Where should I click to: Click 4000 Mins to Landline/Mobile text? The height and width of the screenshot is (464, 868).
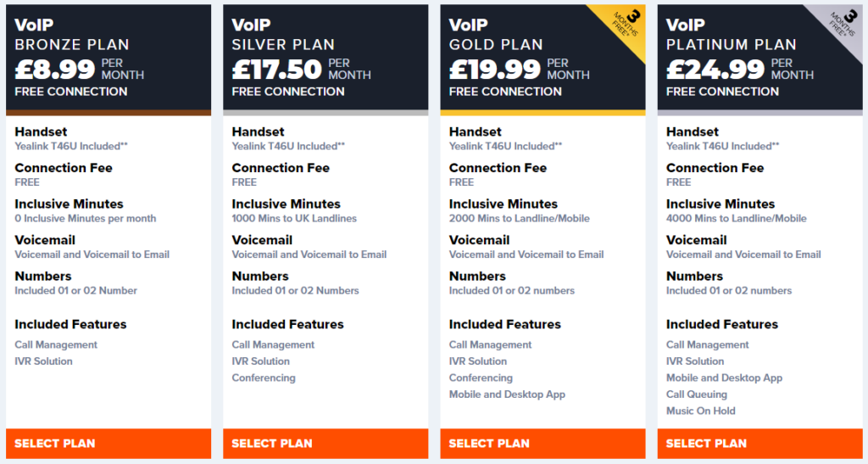(x=735, y=218)
